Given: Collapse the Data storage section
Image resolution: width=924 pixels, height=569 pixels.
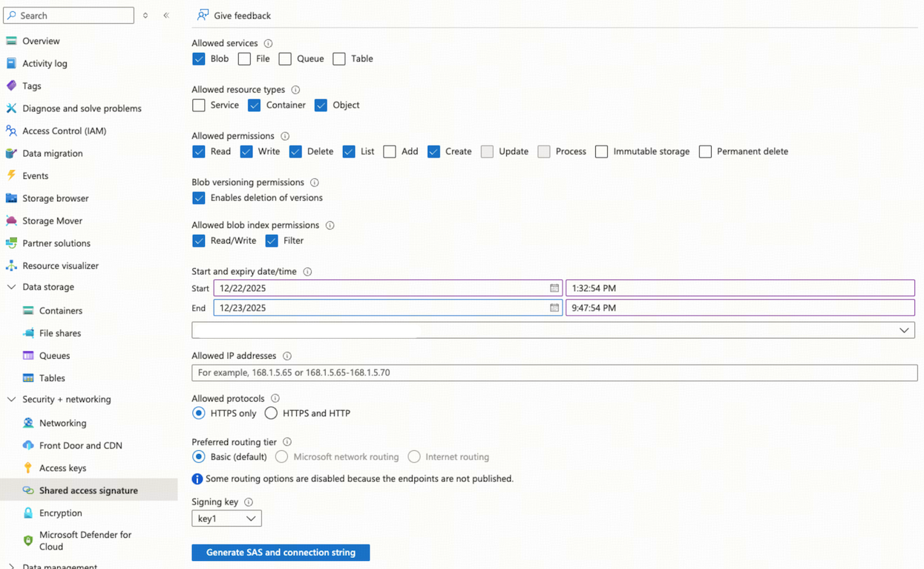Looking at the screenshot, I should [11, 287].
